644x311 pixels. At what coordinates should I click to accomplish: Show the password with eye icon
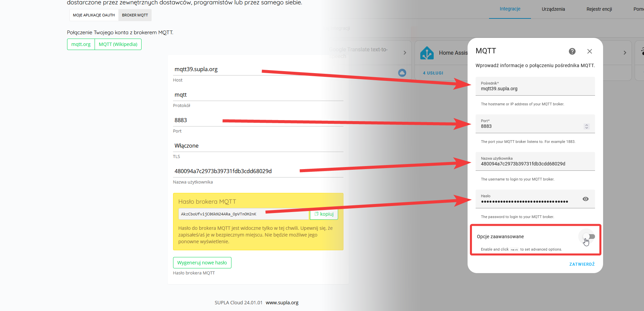(x=586, y=199)
